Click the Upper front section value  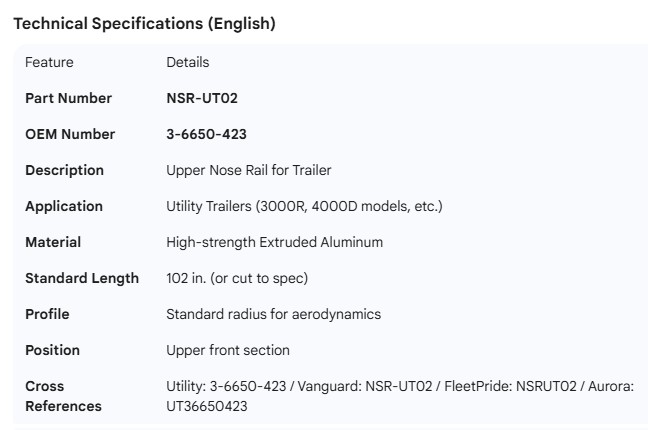coord(227,350)
